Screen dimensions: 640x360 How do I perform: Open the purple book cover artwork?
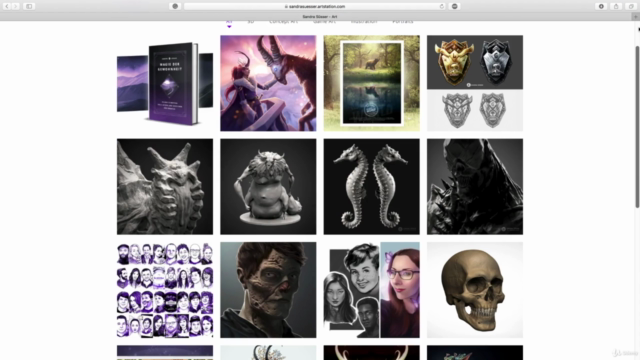(x=165, y=83)
